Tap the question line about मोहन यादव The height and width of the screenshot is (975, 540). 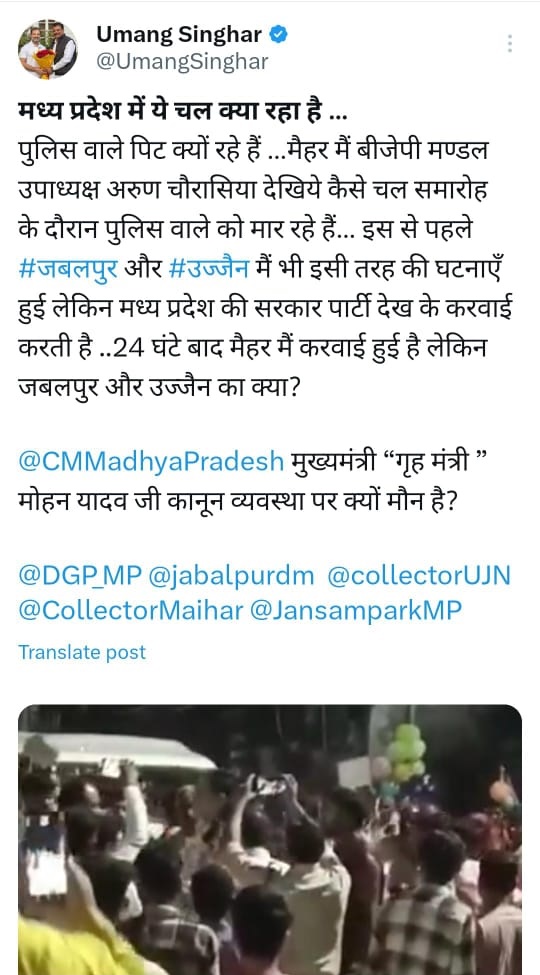237,499
